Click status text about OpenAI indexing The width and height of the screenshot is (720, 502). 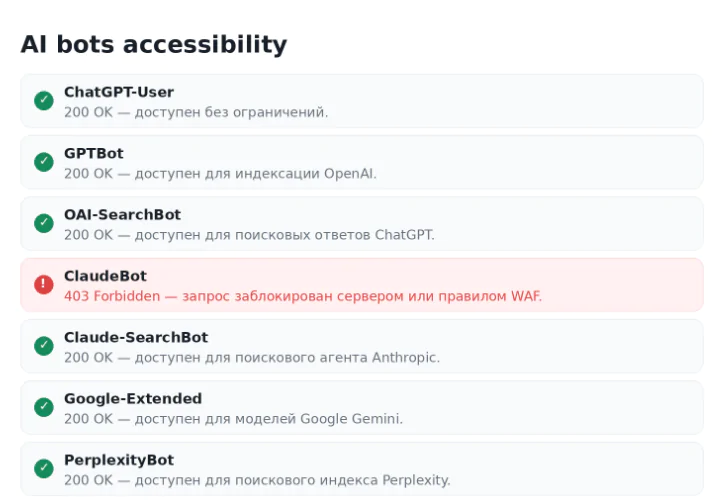coord(220,174)
